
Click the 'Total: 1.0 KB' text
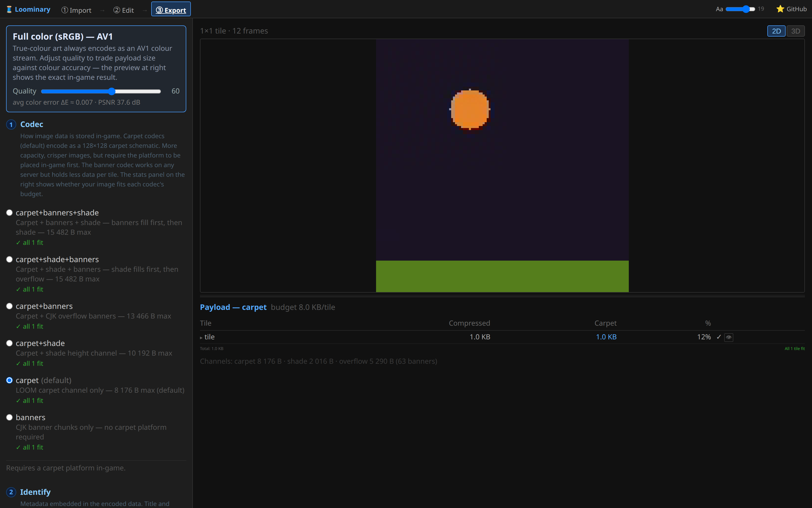[x=212, y=348]
